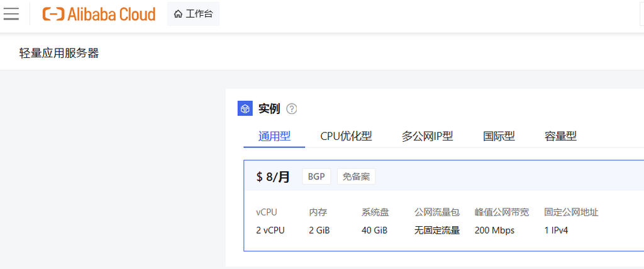Click the 实例 section heading

[269, 108]
